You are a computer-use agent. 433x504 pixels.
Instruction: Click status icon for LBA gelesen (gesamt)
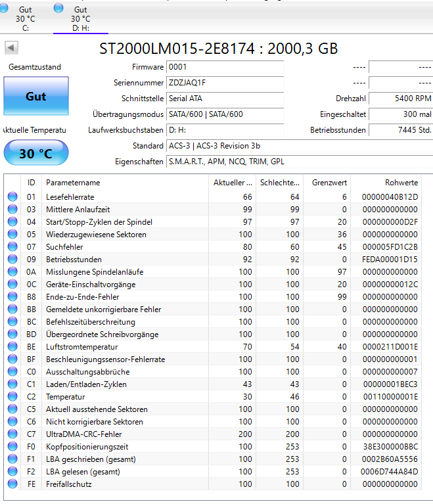[12, 471]
